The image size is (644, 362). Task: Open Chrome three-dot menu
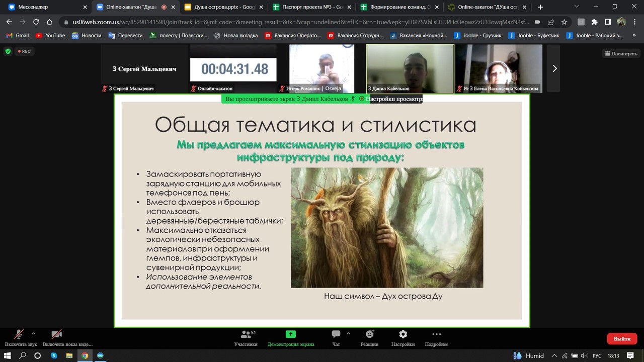[635, 22]
